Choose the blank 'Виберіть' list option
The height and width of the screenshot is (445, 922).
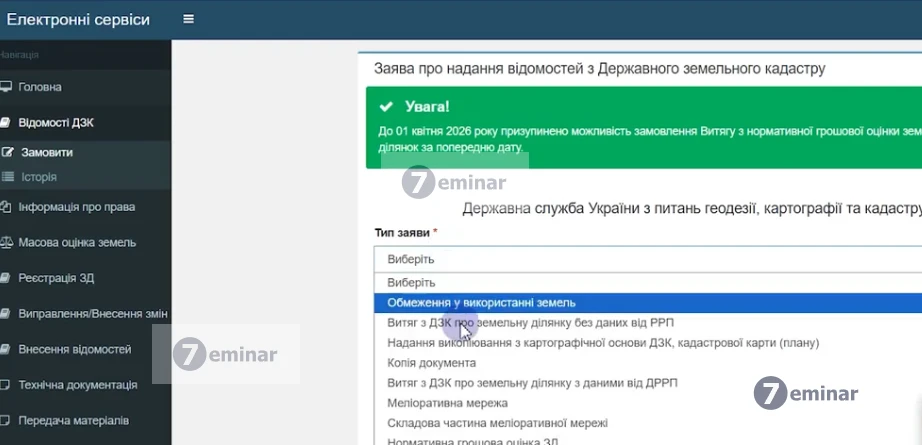(x=411, y=282)
